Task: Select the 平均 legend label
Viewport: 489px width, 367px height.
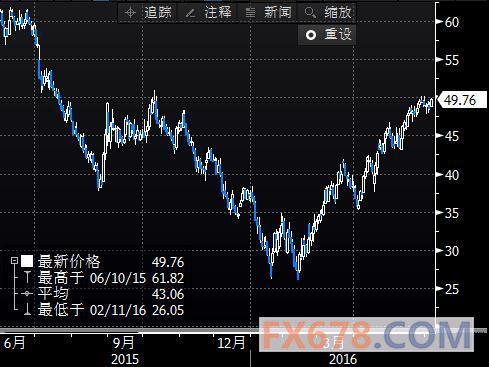Action: pyautogui.click(x=53, y=294)
